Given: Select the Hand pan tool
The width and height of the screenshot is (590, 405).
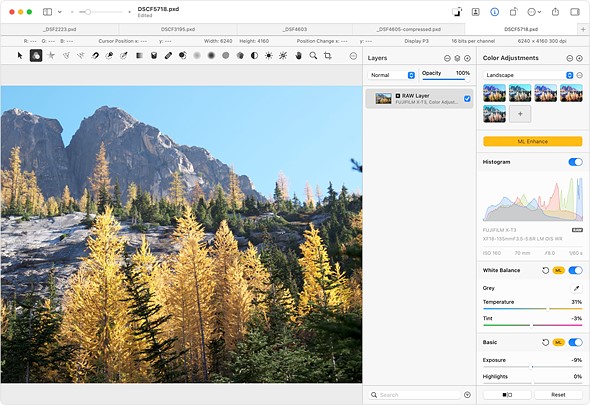Looking at the screenshot, I should tap(298, 56).
